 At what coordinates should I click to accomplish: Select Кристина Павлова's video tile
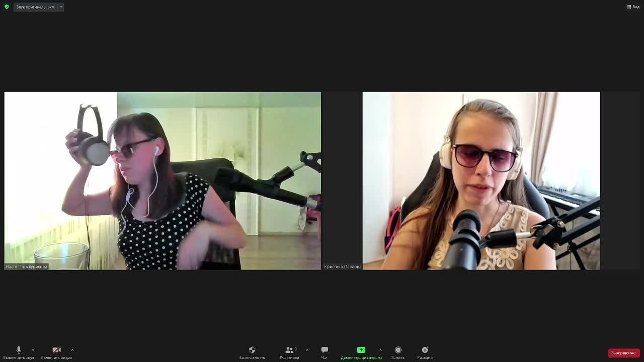point(481,180)
